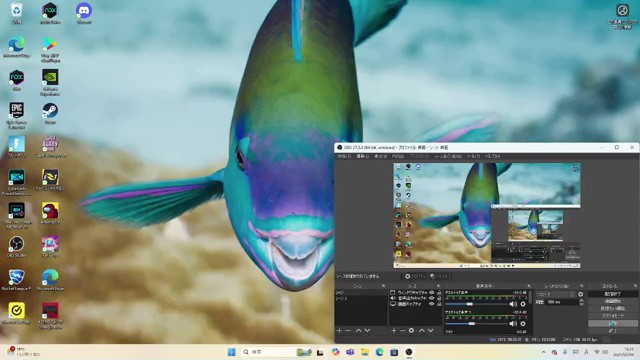Move selected scene down with arrow icon
Image resolution: width=640 pixels, height=360 pixels.
367,330
